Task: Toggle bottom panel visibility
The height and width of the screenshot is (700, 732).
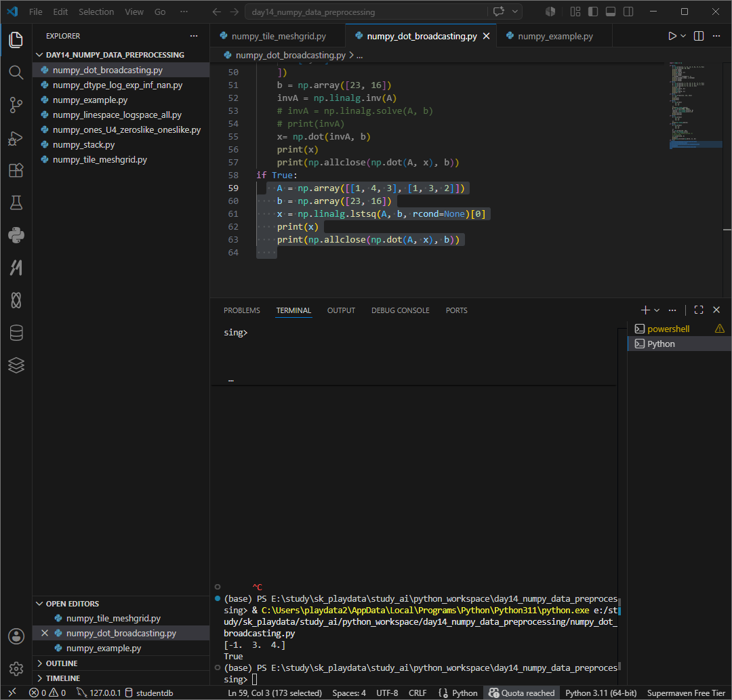Action: 611,12
